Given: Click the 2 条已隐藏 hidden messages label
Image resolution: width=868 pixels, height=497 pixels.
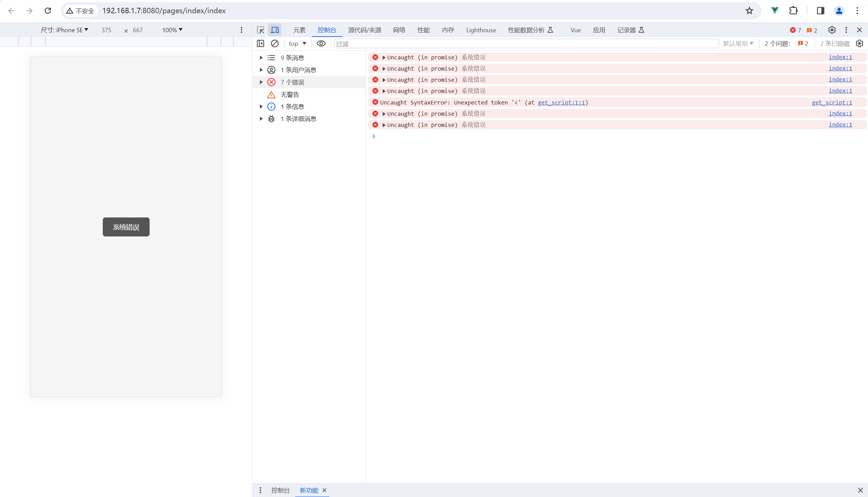Looking at the screenshot, I should [835, 43].
